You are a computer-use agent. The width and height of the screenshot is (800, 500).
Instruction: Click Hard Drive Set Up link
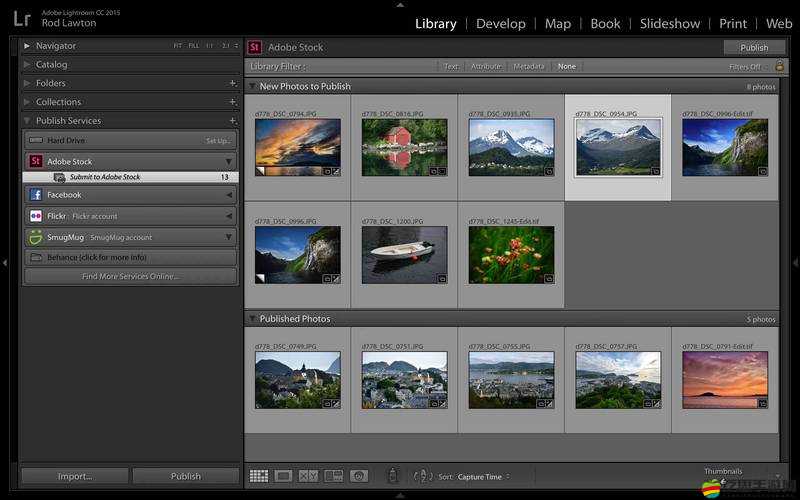pos(218,140)
